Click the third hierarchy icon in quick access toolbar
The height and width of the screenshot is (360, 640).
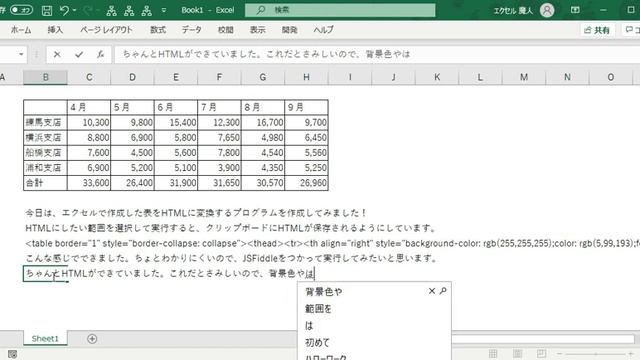tap(147, 11)
